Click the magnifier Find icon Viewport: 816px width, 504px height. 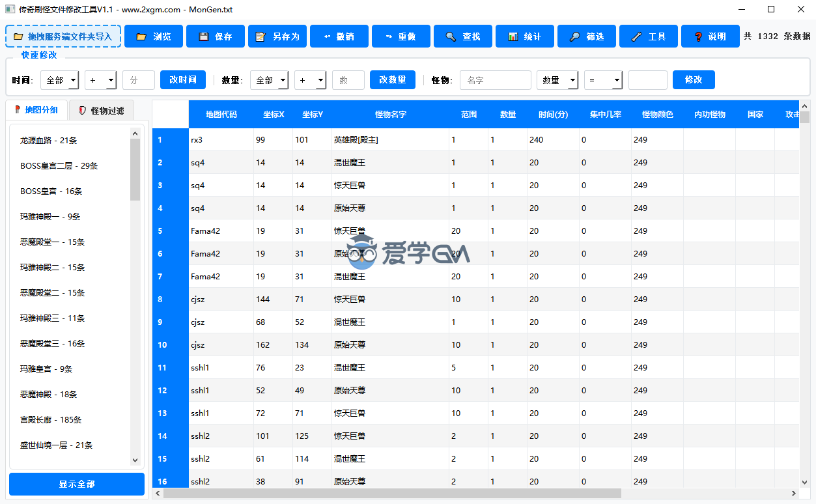(451, 36)
